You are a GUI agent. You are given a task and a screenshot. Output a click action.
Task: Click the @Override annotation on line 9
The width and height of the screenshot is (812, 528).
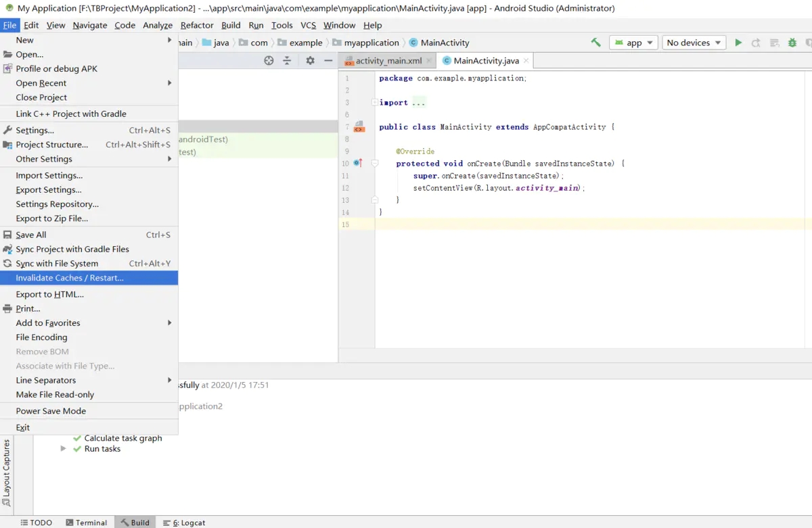pos(415,151)
